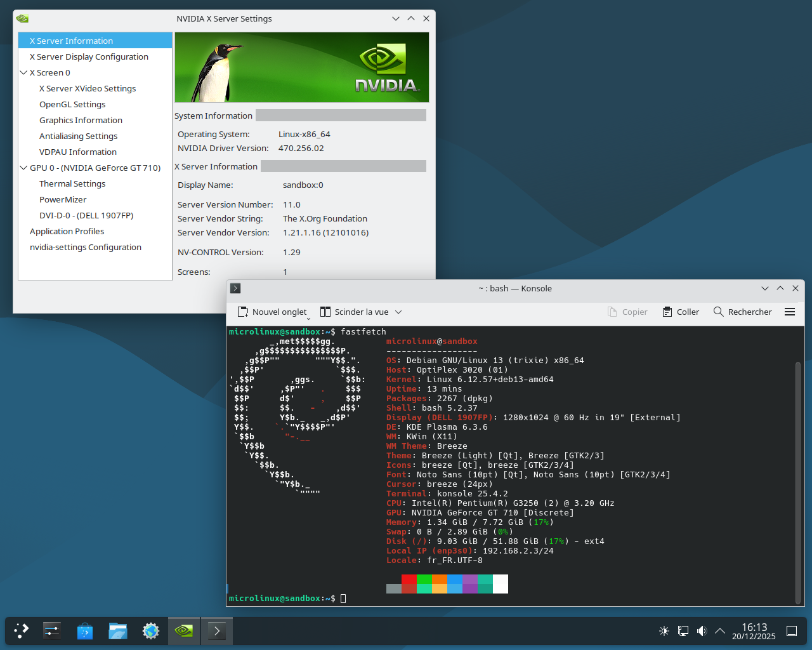Open the KDE application launcher
The height and width of the screenshot is (650, 812).
coord(22,631)
